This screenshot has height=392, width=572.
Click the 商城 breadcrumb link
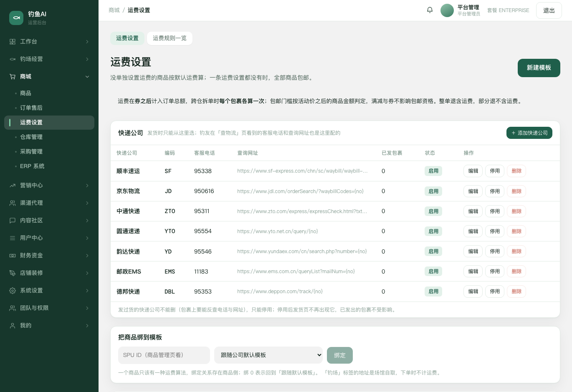(x=114, y=10)
